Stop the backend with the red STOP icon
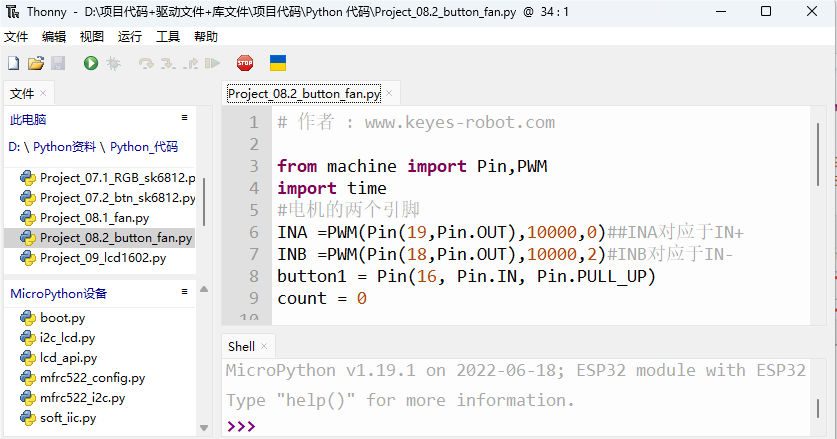This screenshot has width=837, height=439. tap(245, 63)
